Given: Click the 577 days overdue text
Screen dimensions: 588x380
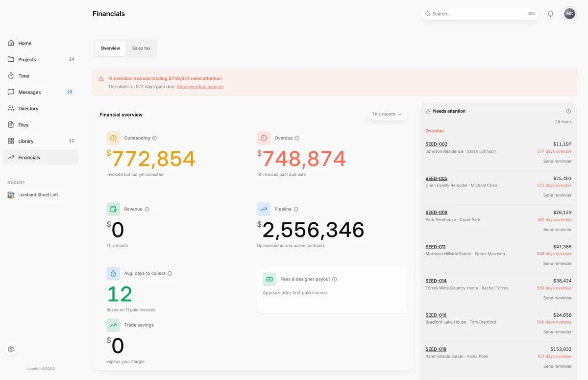Looking at the screenshot, I should pyautogui.click(x=555, y=151).
